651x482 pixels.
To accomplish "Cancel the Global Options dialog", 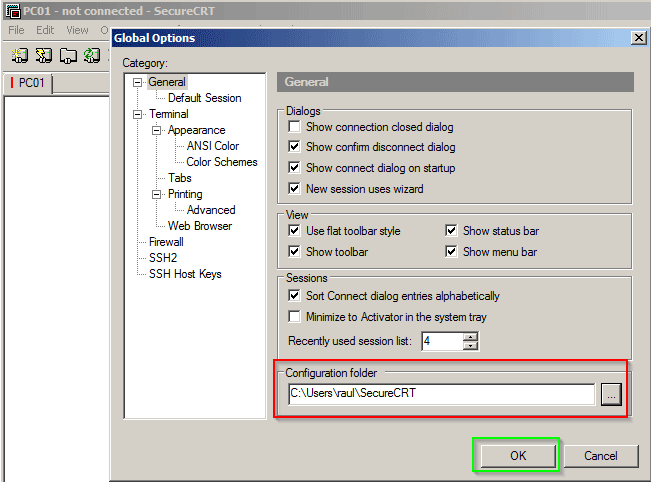I will (x=600, y=456).
